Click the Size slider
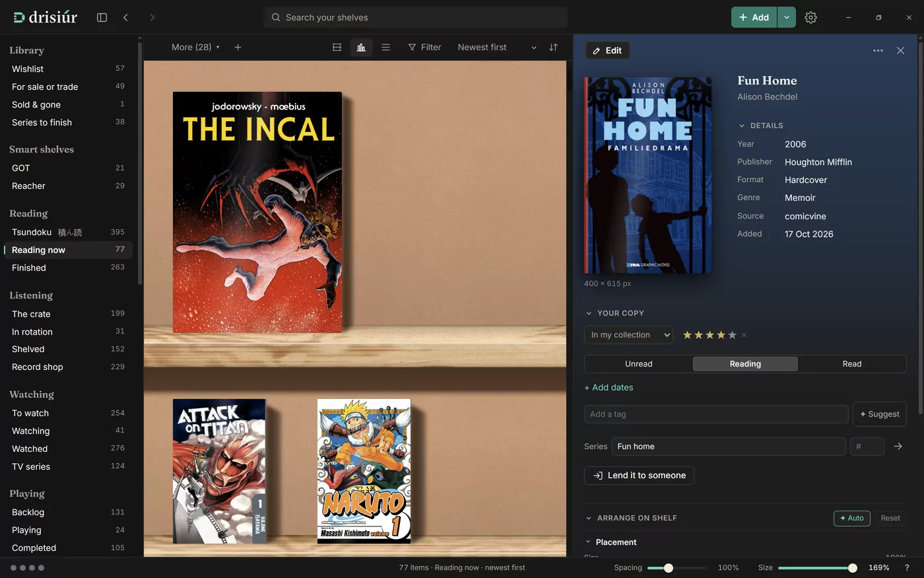Viewport: 924px width, 578px height. click(817, 568)
